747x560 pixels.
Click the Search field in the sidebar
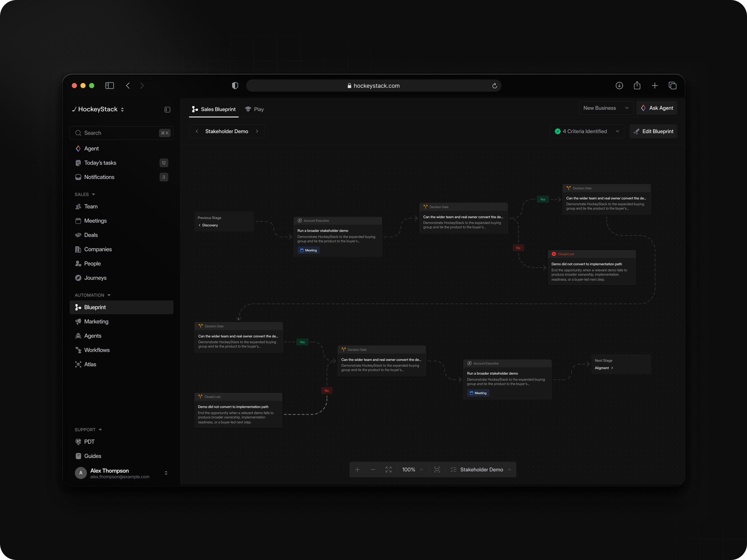click(x=122, y=133)
